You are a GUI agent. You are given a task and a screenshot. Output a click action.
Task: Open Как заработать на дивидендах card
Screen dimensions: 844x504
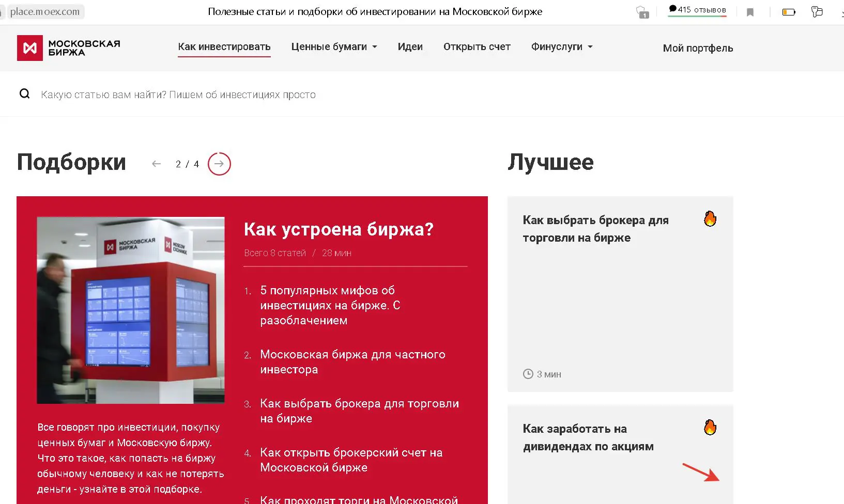(620, 454)
